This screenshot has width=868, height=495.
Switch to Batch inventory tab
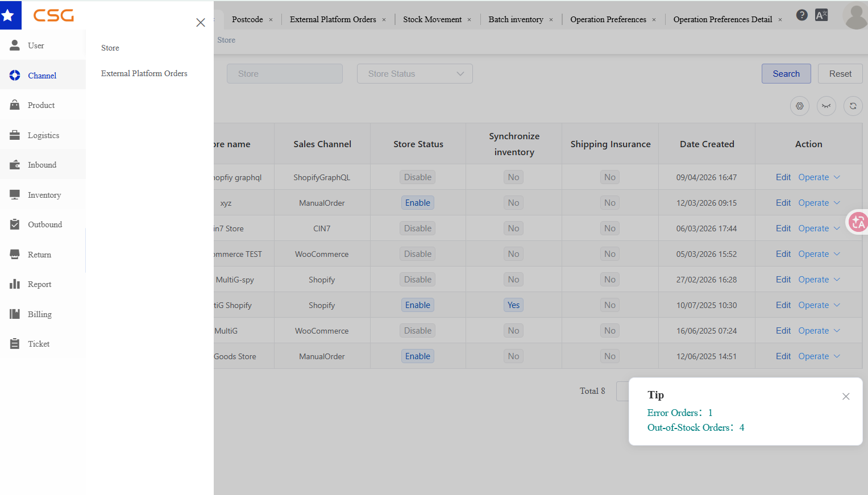click(x=516, y=19)
